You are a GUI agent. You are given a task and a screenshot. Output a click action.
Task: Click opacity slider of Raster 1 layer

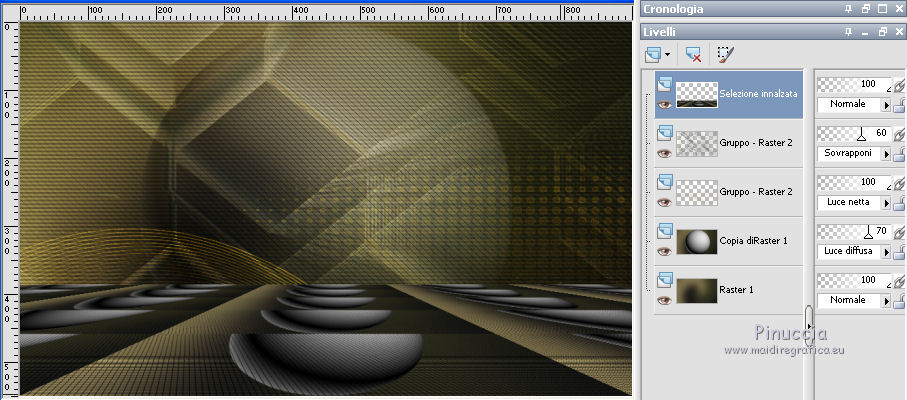coord(854,280)
